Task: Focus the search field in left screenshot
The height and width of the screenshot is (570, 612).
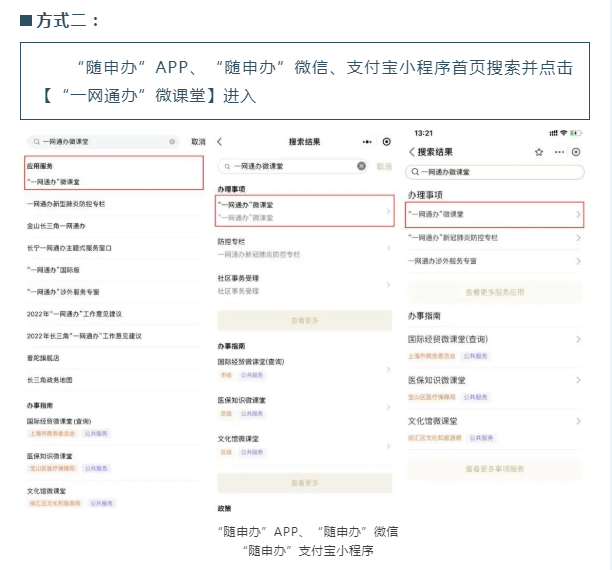Action: coord(103,142)
